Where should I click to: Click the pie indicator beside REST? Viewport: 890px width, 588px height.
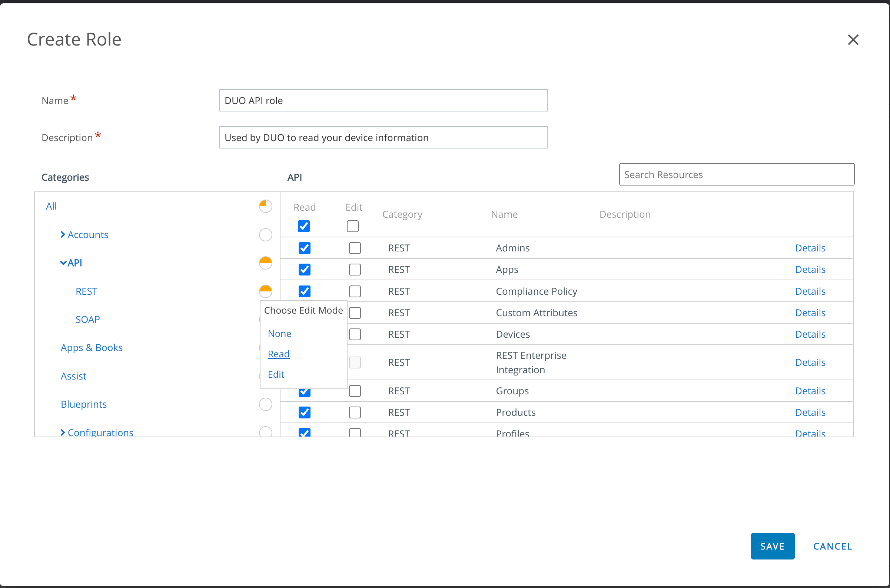coord(265,291)
